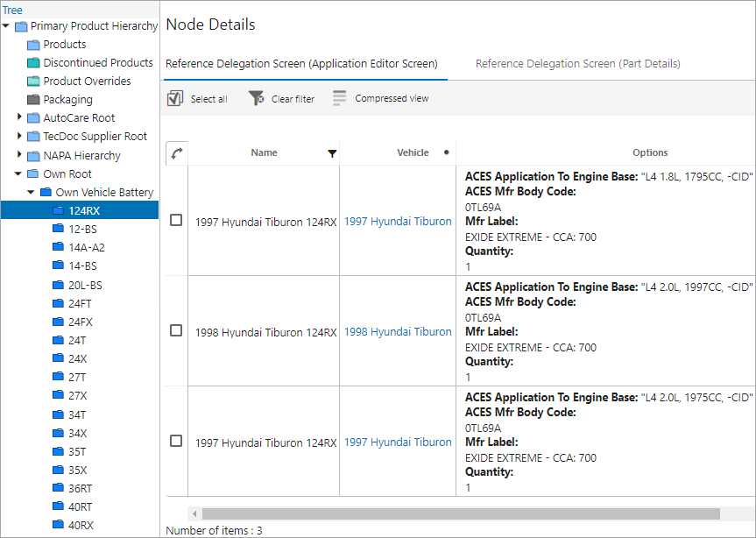This screenshot has width=756, height=538.
Task: Open the 1998 Hyundai Tiburon vehicle link
Action: coord(398,332)
